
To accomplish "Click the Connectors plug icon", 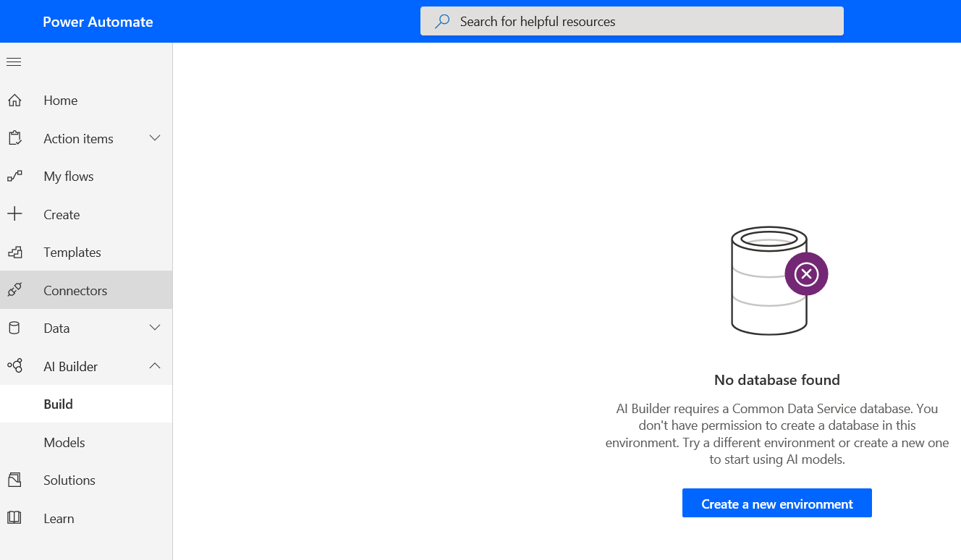I will pos(14,290).
